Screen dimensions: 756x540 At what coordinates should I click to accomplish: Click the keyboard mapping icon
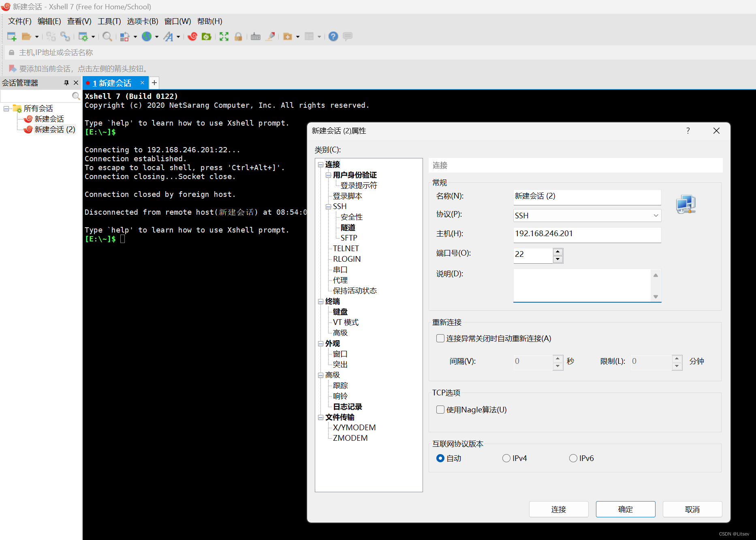coord(256,36)
